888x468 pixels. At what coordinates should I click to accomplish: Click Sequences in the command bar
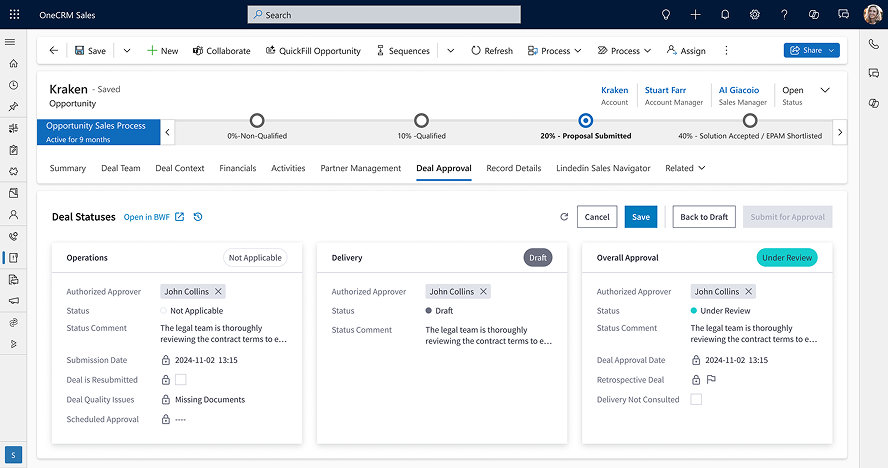[x=403, y=50]
